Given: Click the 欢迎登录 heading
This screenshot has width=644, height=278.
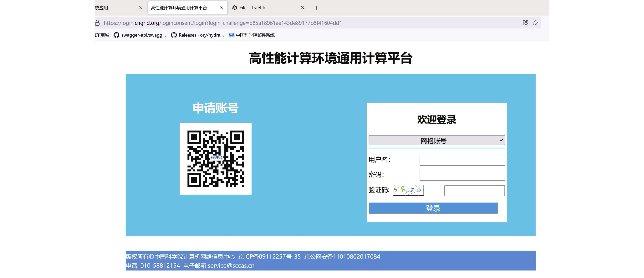Looking at the screenshot, I should click(437, 120).
